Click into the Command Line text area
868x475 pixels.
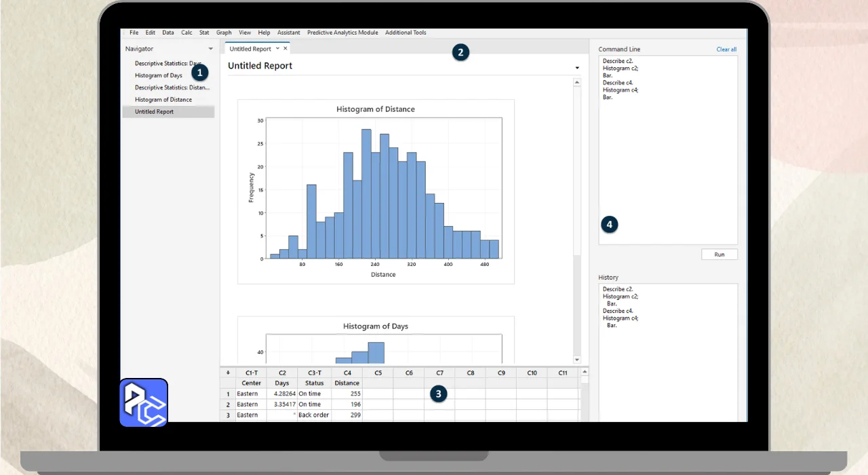pyautogui.click(x=668, y=150)
